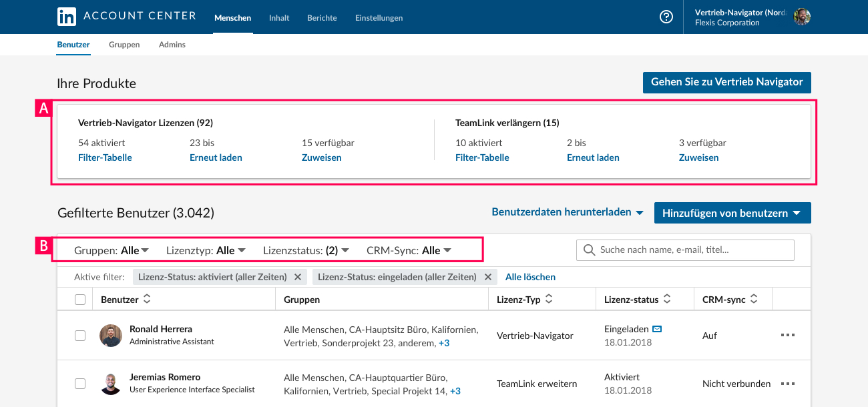Switch to the Gruppen tab
868x407 pixels.
click(x=124, y=45)
